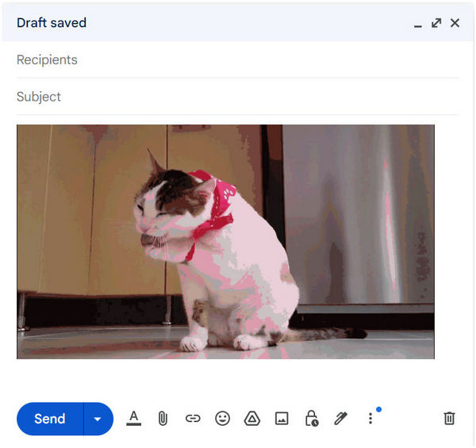The width and height of the screenshot is (476, 448).
Task: Discard the draft with trash icon
Action: pos(449,419)
